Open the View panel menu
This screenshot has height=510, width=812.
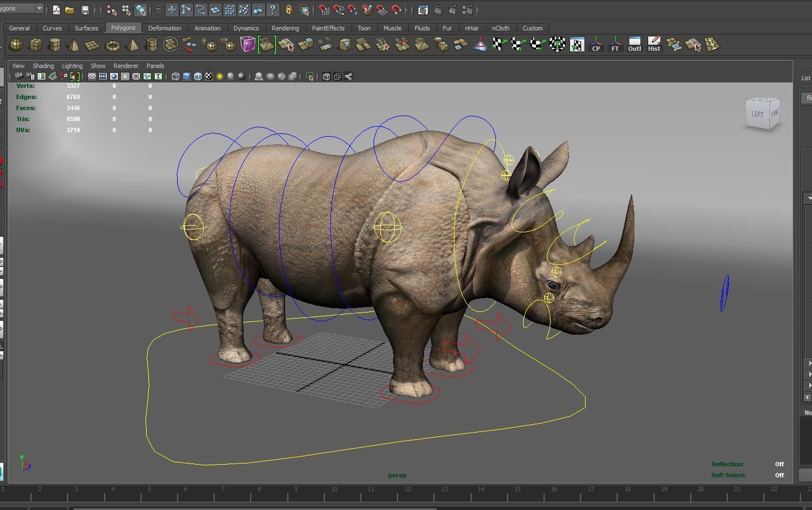18,66
